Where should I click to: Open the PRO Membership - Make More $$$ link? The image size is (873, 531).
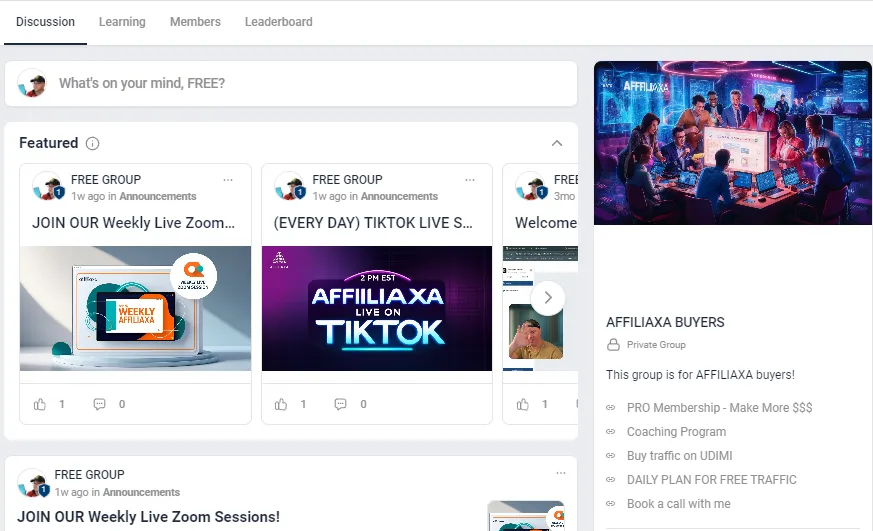719,408
